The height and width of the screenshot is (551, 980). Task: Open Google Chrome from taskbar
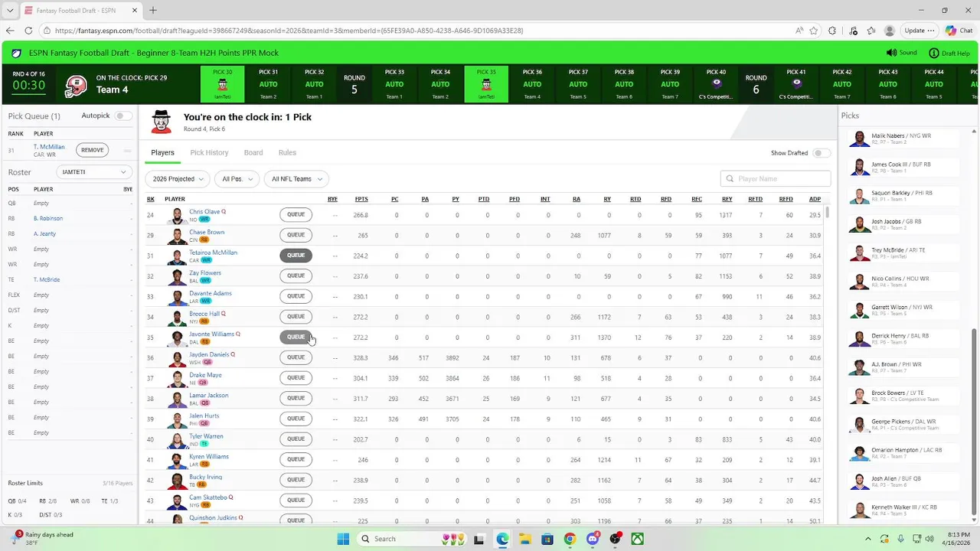[570, 539]
